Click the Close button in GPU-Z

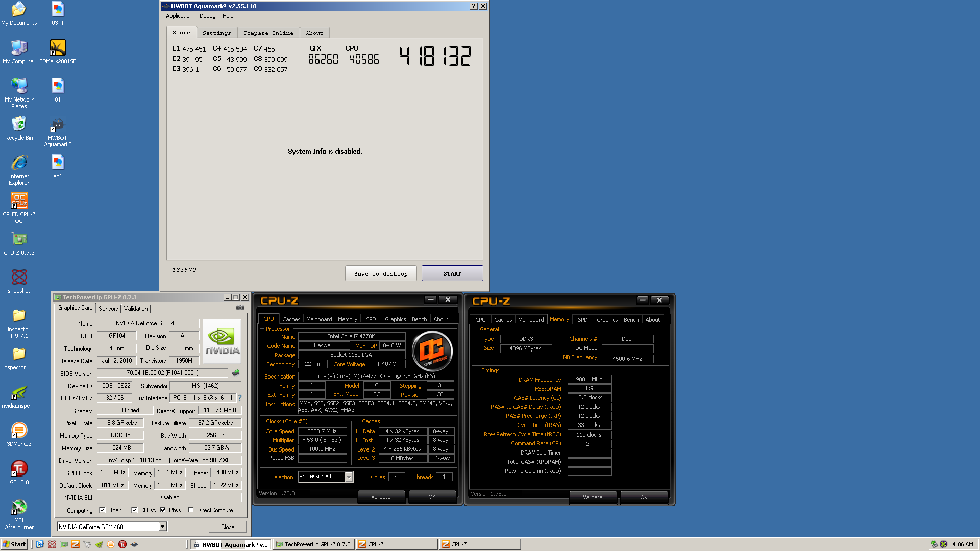228,527
